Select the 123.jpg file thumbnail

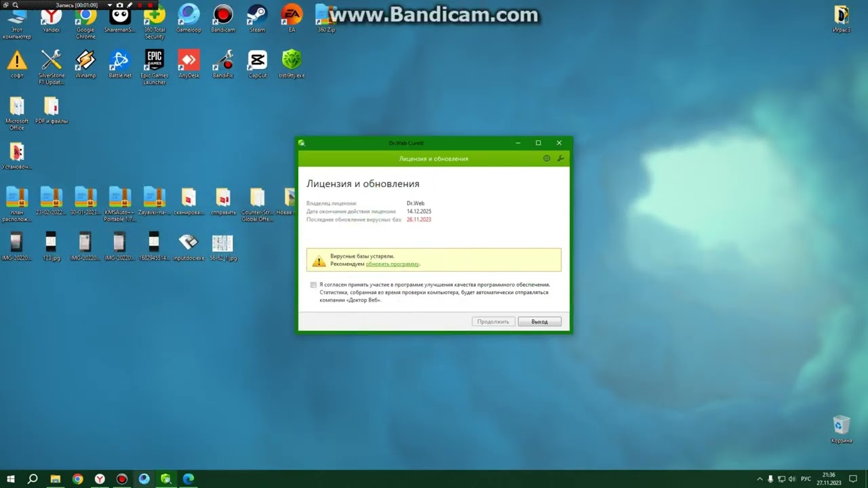(52, 246)
